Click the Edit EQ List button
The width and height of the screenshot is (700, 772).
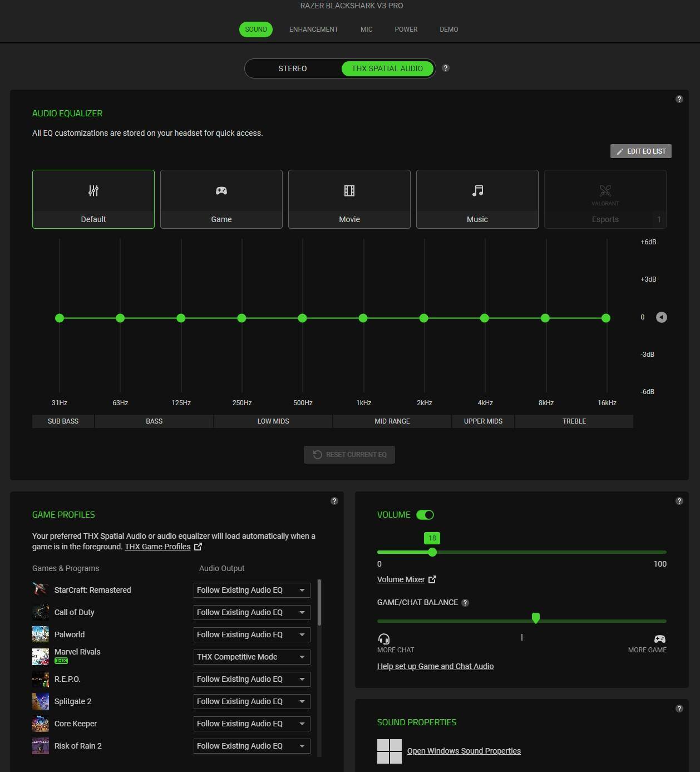tap(640, 151)
